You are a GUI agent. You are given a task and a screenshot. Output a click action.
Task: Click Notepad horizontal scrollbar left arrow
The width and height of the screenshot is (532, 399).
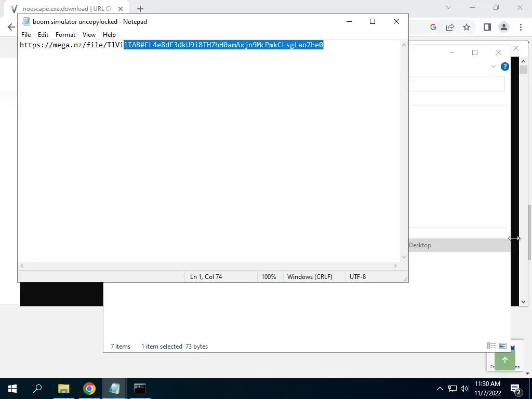[22, 265]
